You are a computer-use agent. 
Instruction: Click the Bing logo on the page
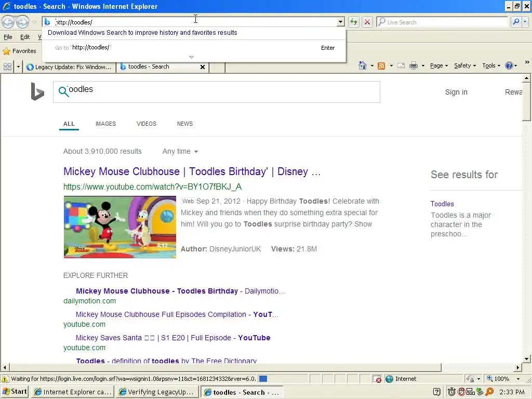[x=37, y=91]
